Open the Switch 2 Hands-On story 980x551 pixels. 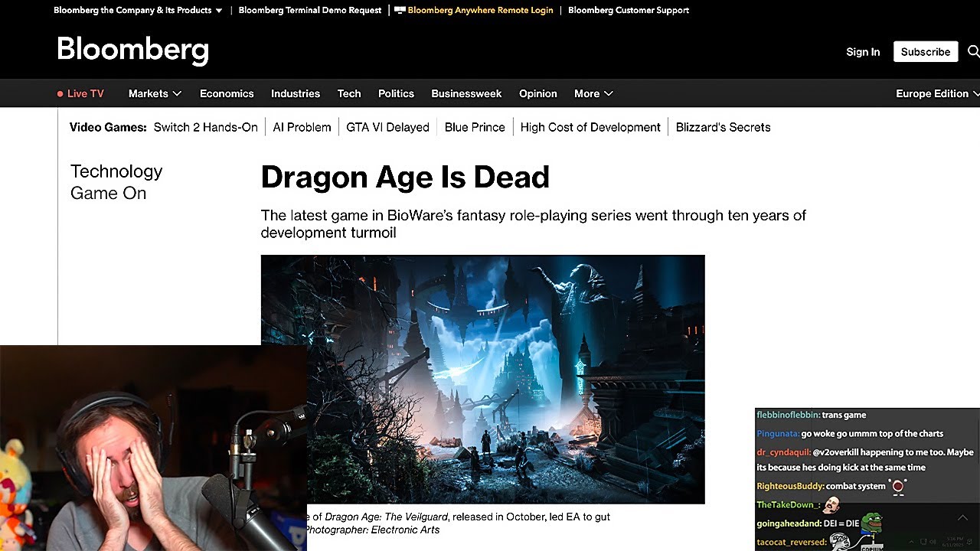coord(205,127)
